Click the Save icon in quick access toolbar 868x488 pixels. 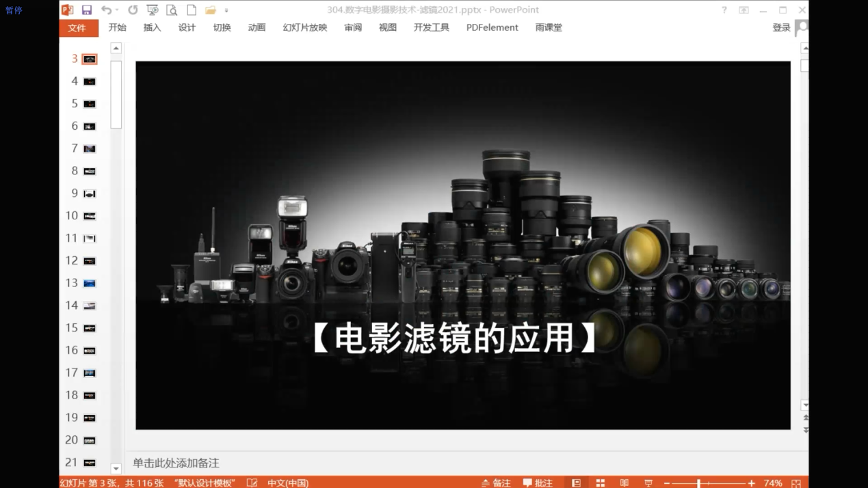(87, 10)
